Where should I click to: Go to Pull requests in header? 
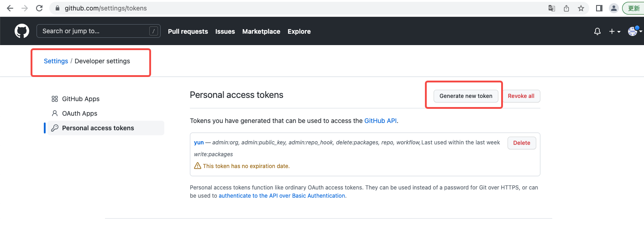click(188, 31)
